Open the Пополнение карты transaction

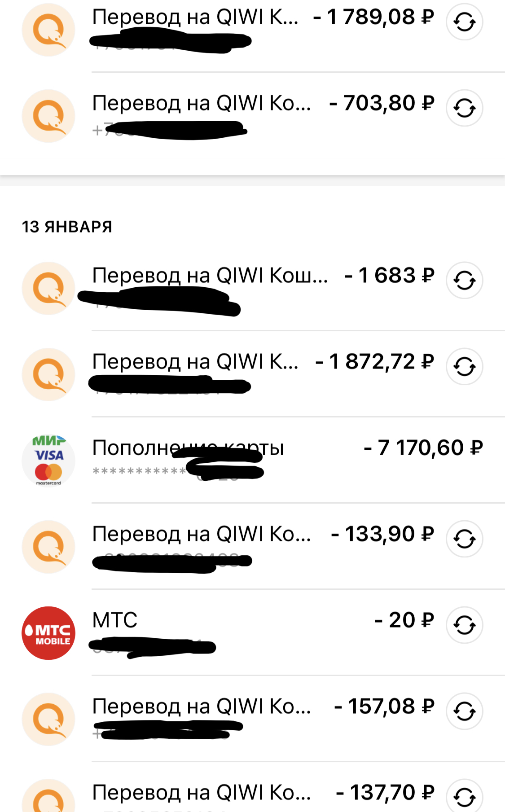[x=189, y=448]
